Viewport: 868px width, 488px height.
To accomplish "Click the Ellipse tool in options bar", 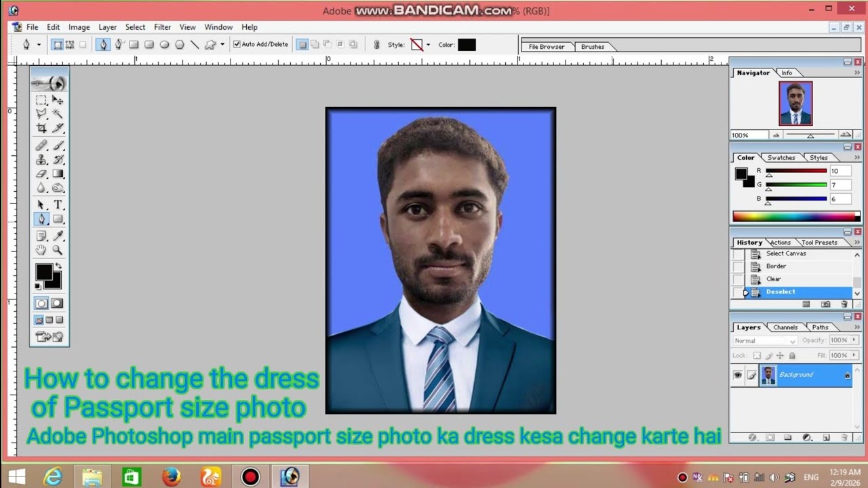I will (164, 45).
